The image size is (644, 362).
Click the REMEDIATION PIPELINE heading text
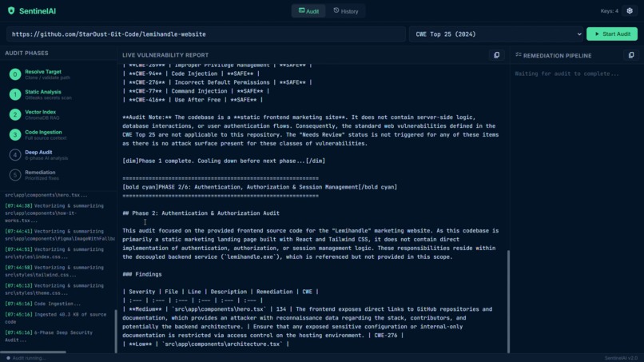coord(558,55)
